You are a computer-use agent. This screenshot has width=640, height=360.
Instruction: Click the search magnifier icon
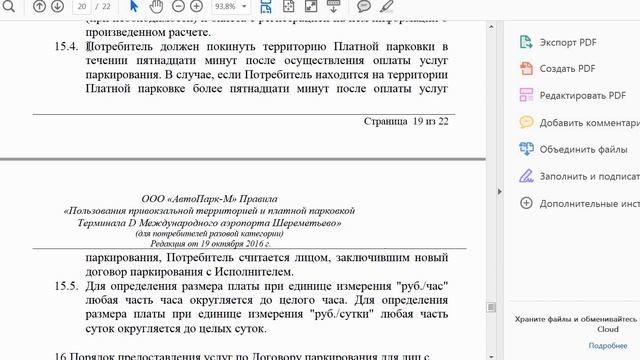click(x=8, y=6)
